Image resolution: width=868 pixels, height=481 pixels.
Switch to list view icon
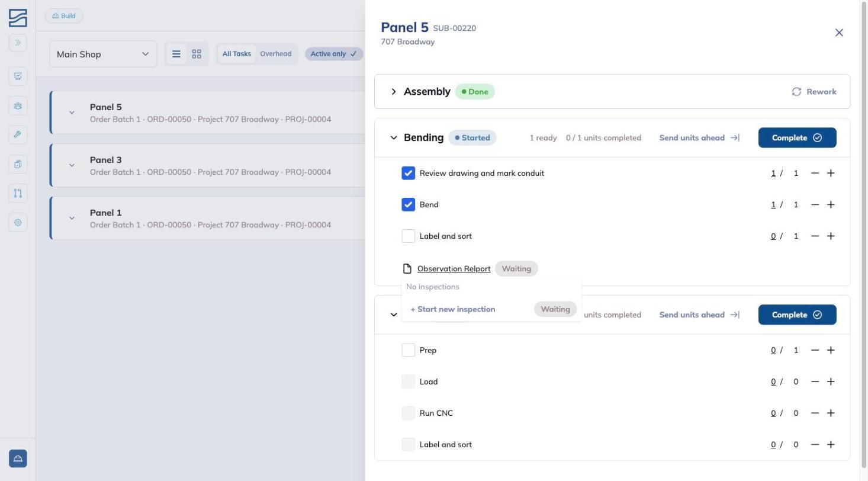click(x=176, y=54)
